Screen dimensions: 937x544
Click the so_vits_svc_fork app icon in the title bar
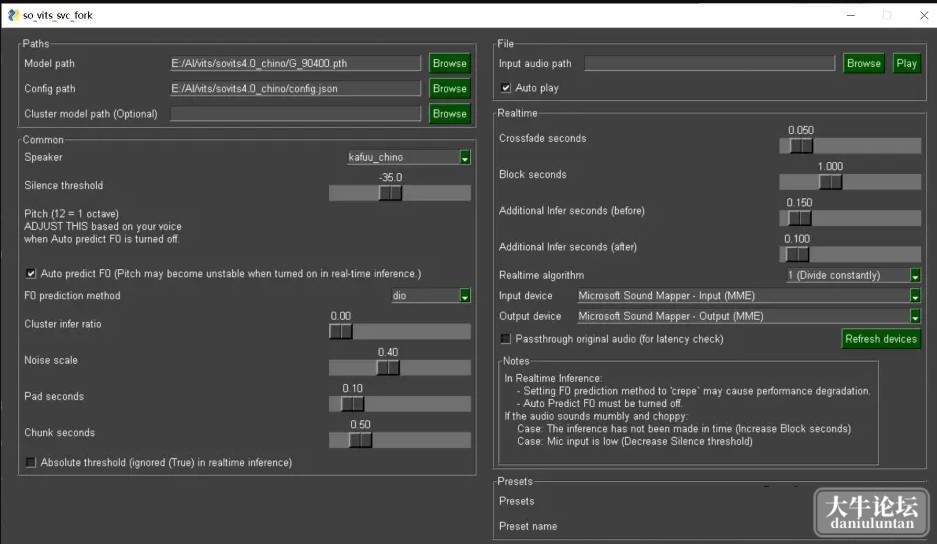point(13,15)
